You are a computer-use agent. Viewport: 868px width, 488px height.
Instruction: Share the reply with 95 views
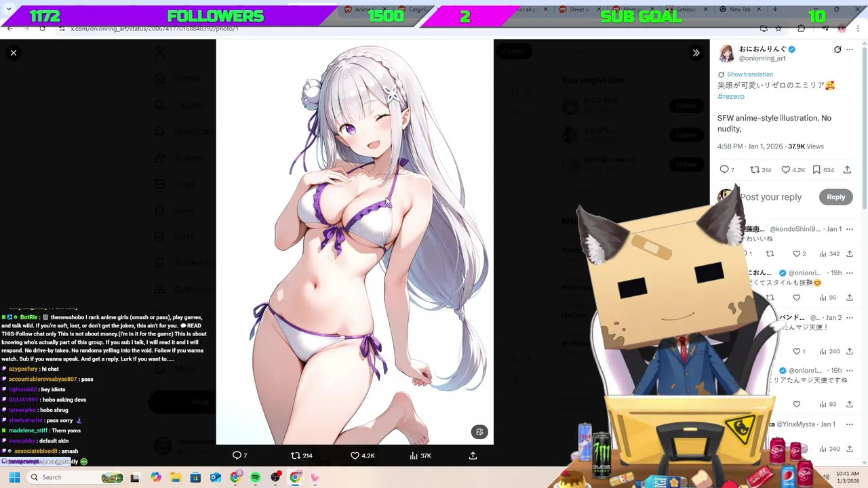pos(850,298)
